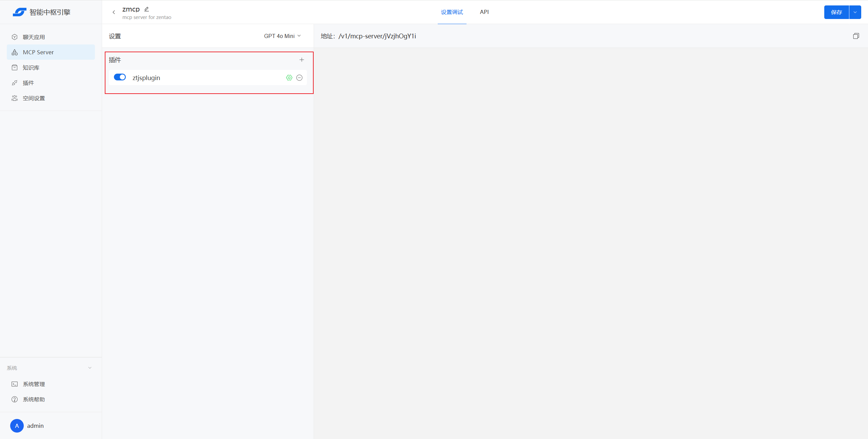Image resolution: width=868 pixels, height=439 pixels.
Task: Click the 保存 button
Action: tap(836, 12)
